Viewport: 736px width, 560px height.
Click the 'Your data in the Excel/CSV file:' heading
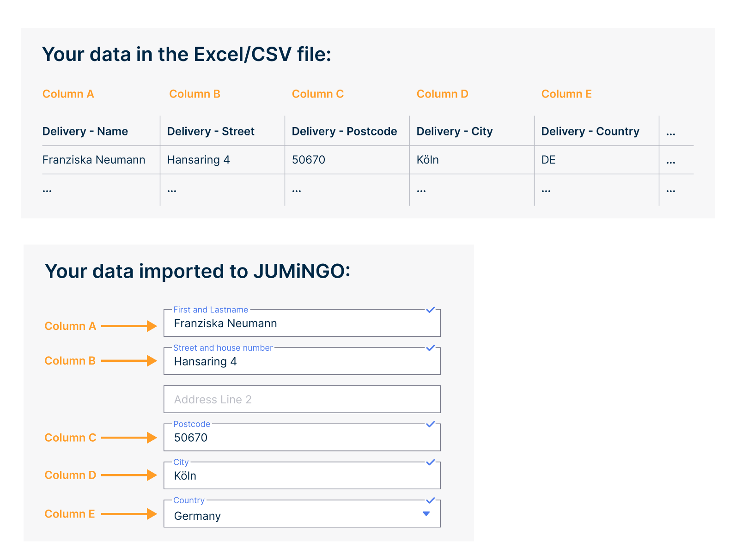point(187,55)
